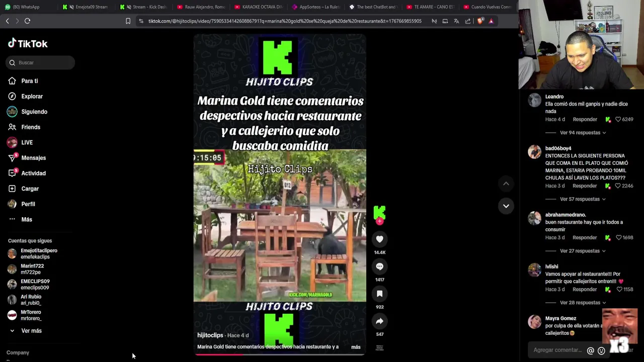Open EMECLIPS09 followed account

pos(29,285)
